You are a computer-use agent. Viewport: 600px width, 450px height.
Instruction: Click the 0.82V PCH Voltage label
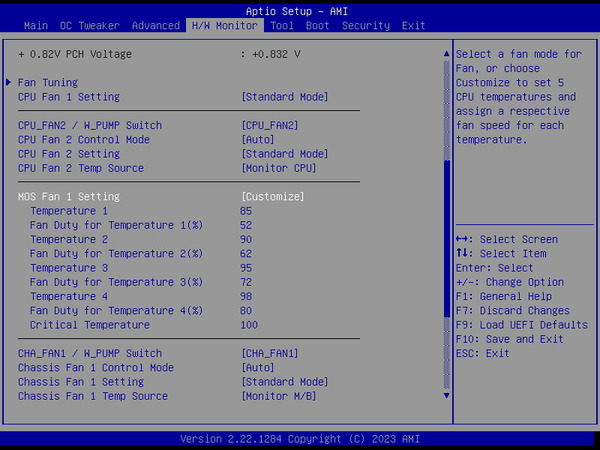[x=75, y=54]
